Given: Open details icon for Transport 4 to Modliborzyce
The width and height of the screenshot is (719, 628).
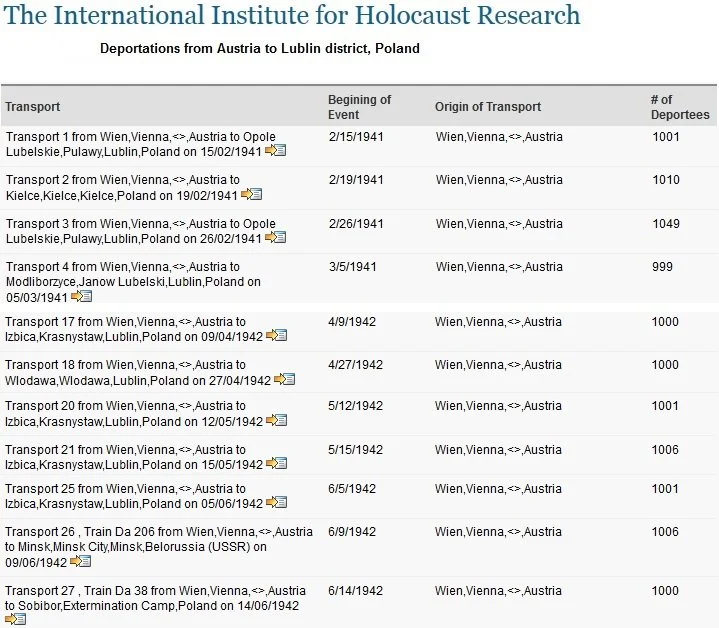Looking at the screenshot, I should point(82,296).
